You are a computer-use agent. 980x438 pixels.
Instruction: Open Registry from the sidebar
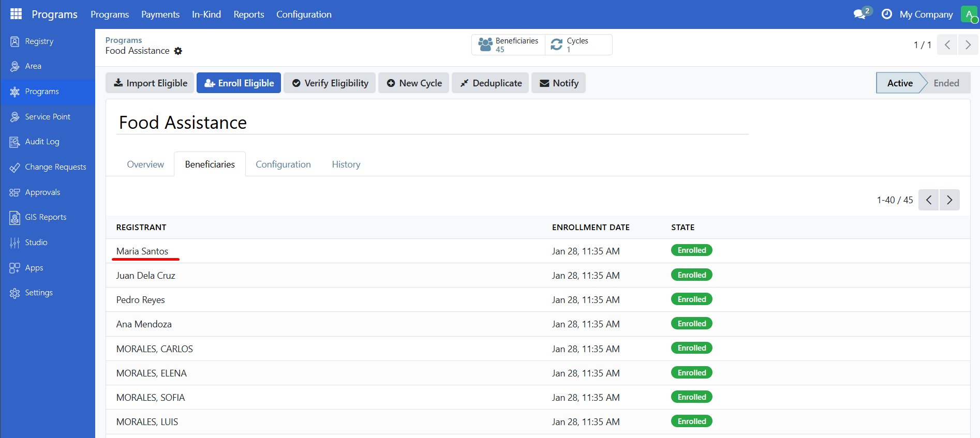click(39, 41)
